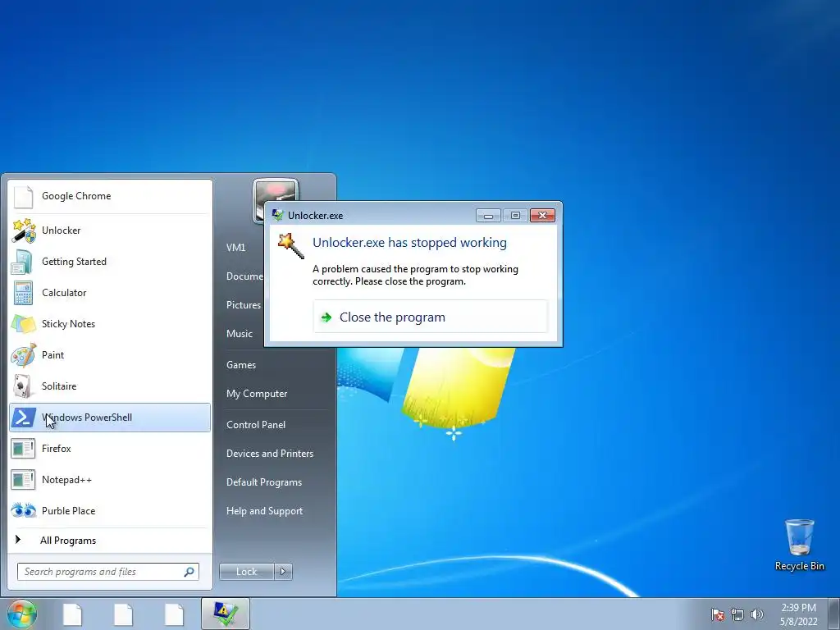Click the 'Unlocker.exe has stopped working' heading
The height and width of the screenshot is (630, 840).
pyautogui.click(x=410, y=243)
